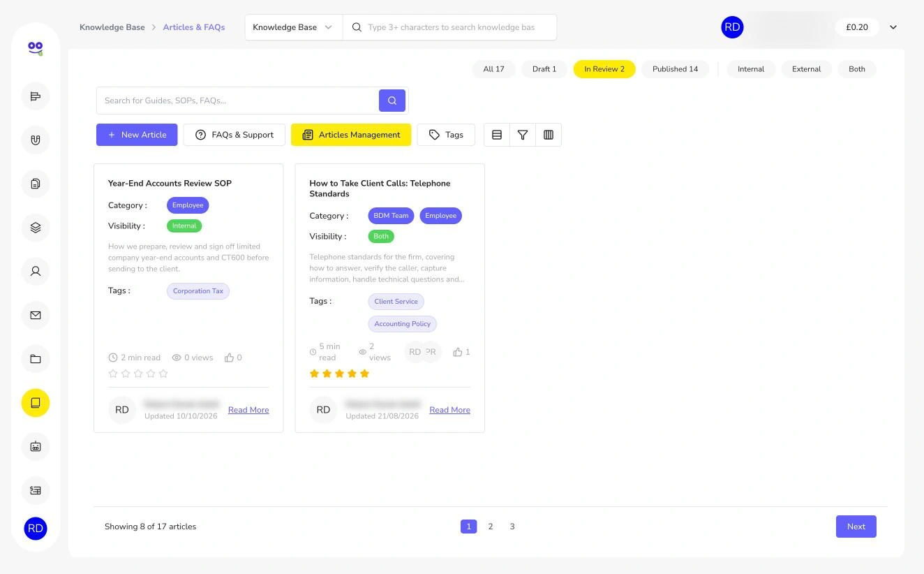Click the purple search magnifier button

coord(392,101)
